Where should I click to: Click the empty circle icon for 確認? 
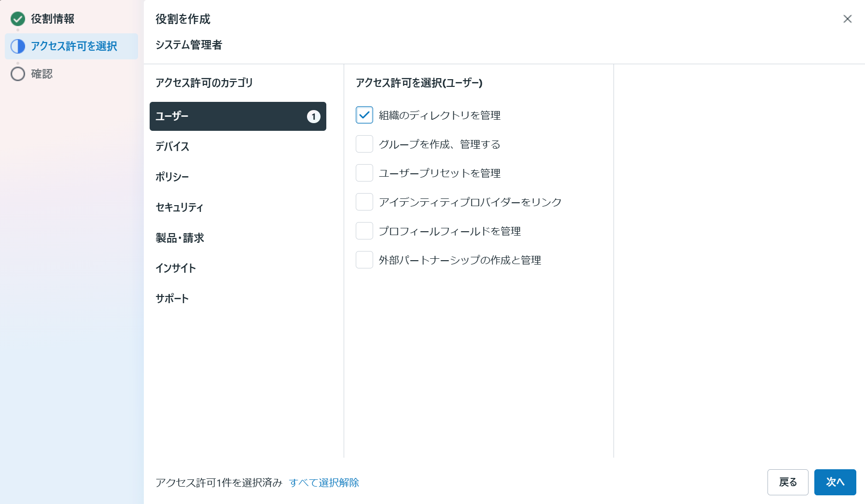[x=18, y=74]
